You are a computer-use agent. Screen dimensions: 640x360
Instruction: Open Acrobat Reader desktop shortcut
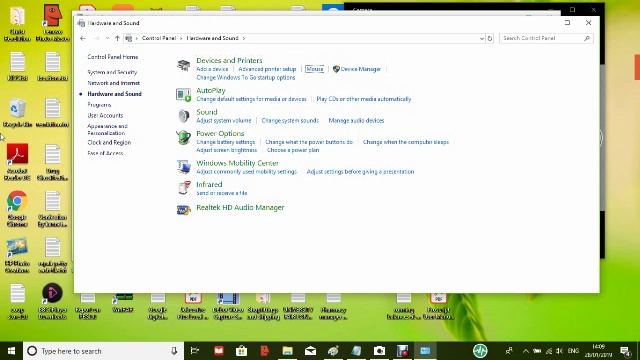coord(17,162)
